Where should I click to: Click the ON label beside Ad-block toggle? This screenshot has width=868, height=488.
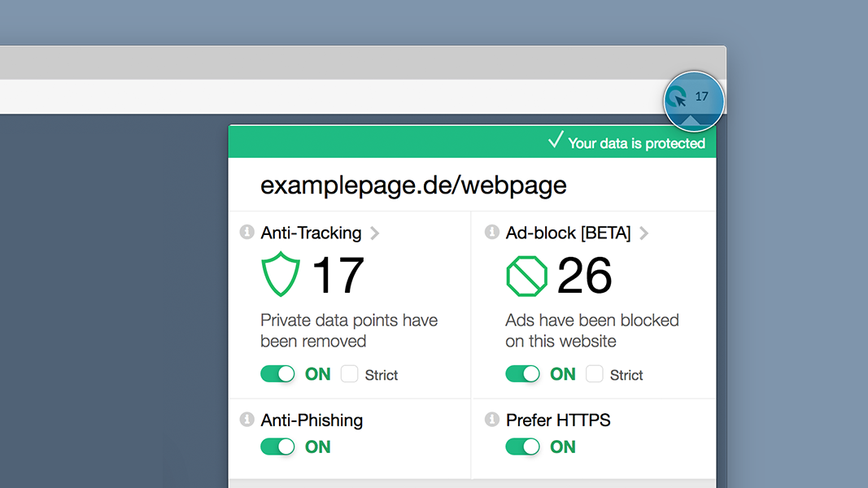pos(562,374)
